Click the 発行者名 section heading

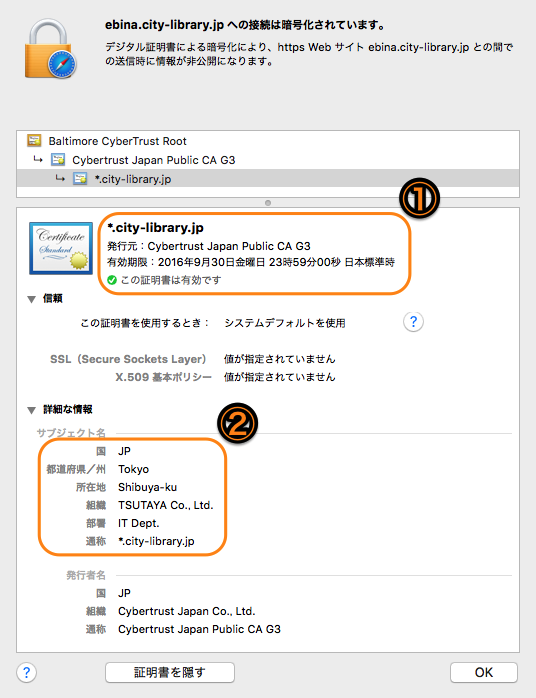click(x=86, y=575)
